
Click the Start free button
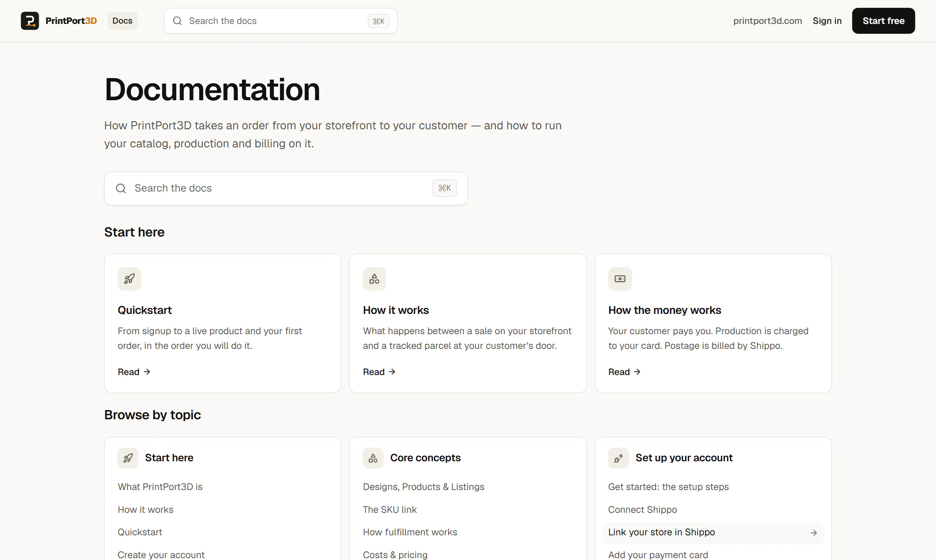pos(883,21)
